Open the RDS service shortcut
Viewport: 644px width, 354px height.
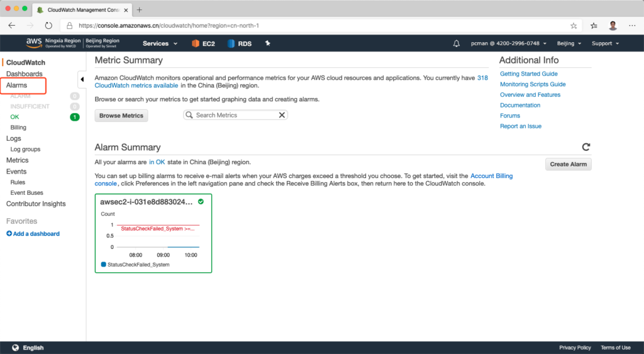(x=239, y=43)
